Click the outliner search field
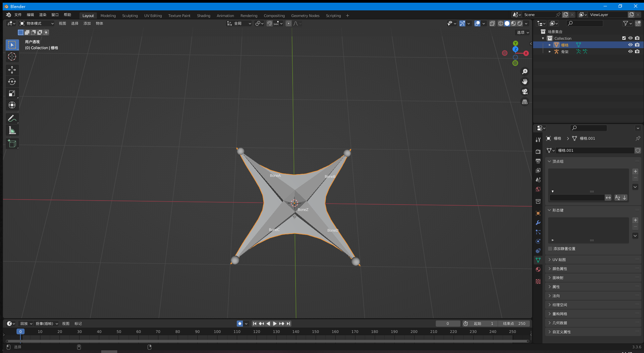 pyautogui.click(x=585, y=23)
